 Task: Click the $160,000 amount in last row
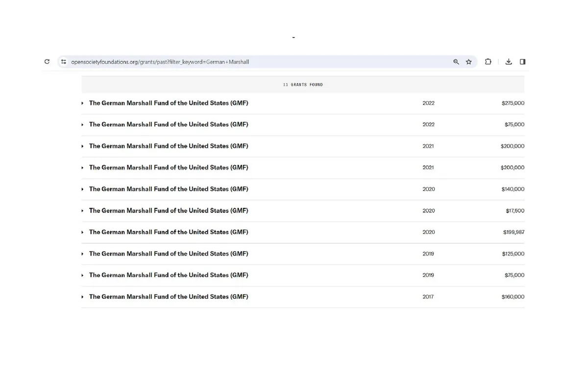tap(513, 297)
